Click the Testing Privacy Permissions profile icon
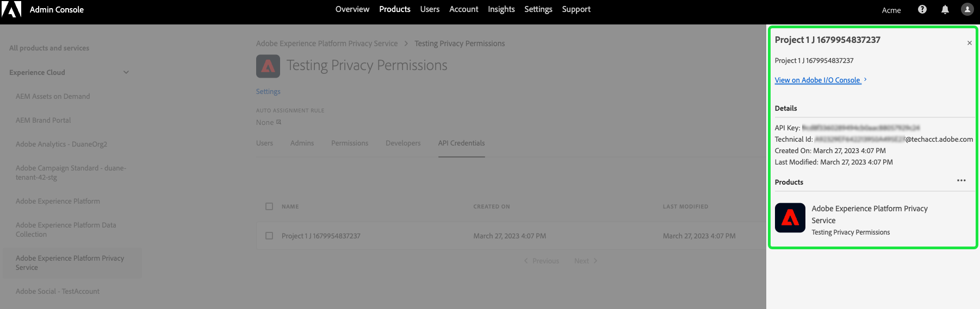 268,66
